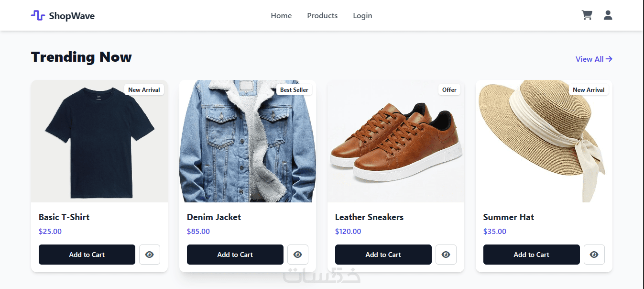Add Summer Hat to cart
The image size is (644, 289).
pyautogui.click(x=531, y=255)
